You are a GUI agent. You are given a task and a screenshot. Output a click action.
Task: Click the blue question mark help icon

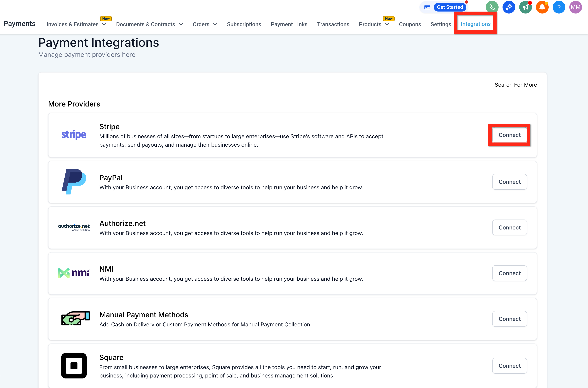tap(559, 7)
